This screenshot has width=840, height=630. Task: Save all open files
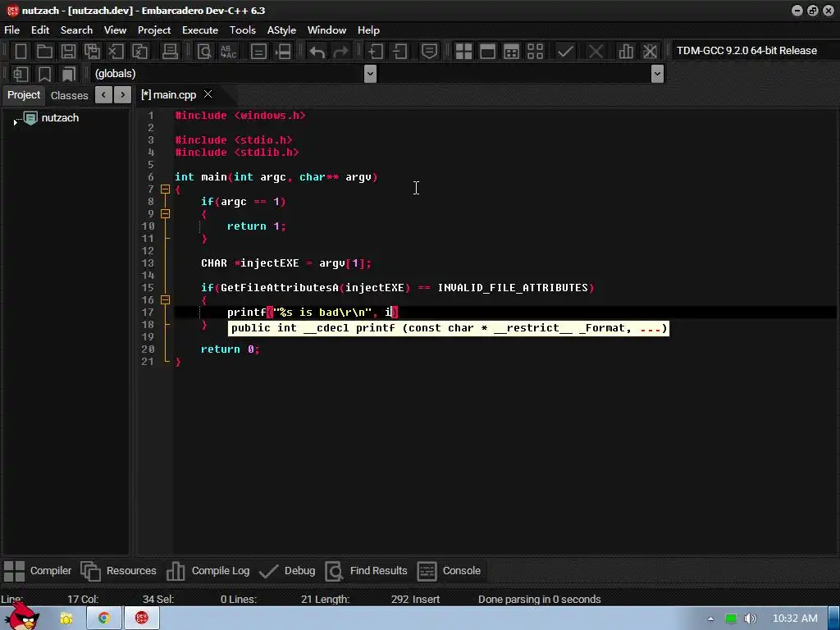click(x=92, y=52)
